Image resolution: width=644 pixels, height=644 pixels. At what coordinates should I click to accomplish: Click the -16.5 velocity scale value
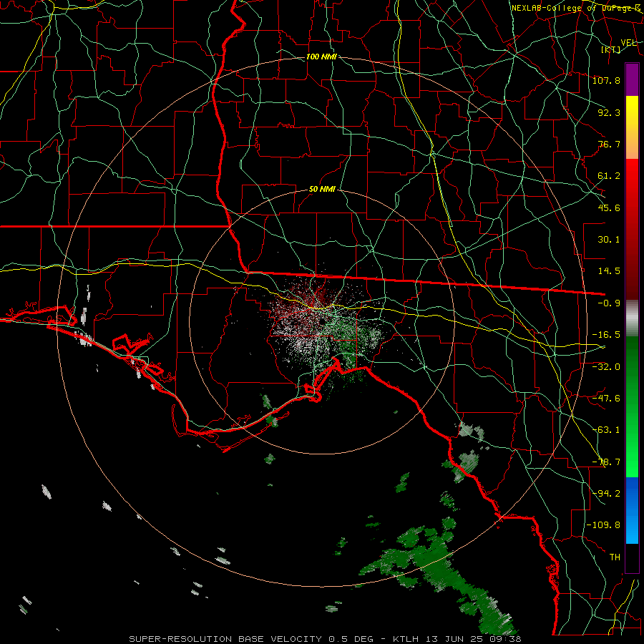606,335
